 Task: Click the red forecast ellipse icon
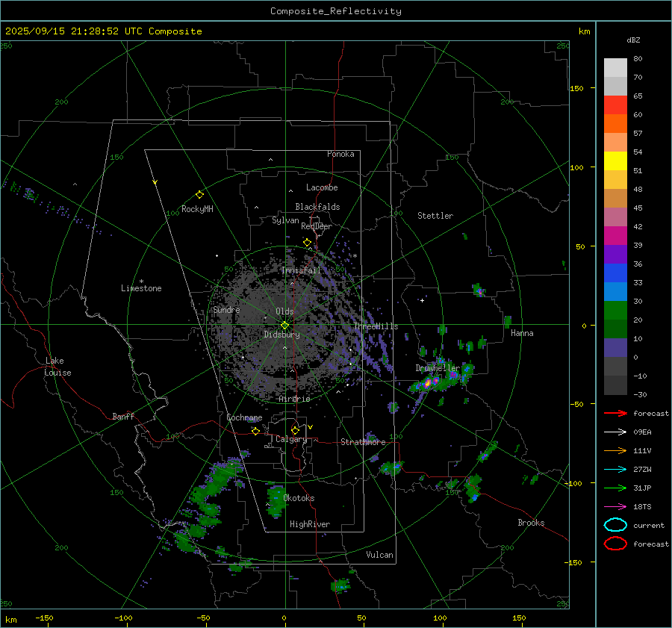tap(615, 544)
